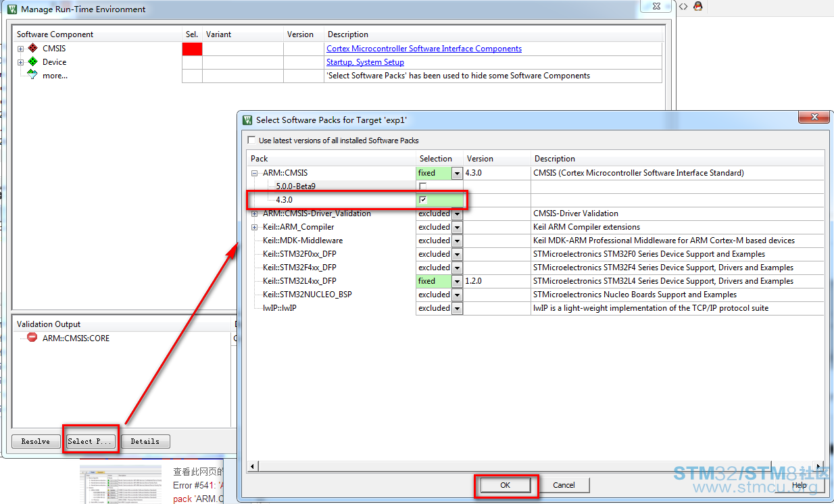Viewport: 834px width, 504px height.
Task: Expand the ARM::CMSIS-Driver_Validation pack node
Action: tap(255, 213)
